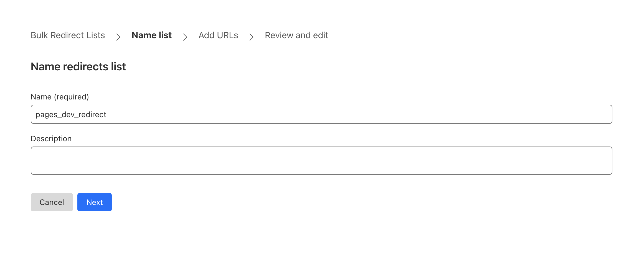Screen dimensions: 644x272
Task: Click the divider line above Cancel
Action: (x=321, y=184)
